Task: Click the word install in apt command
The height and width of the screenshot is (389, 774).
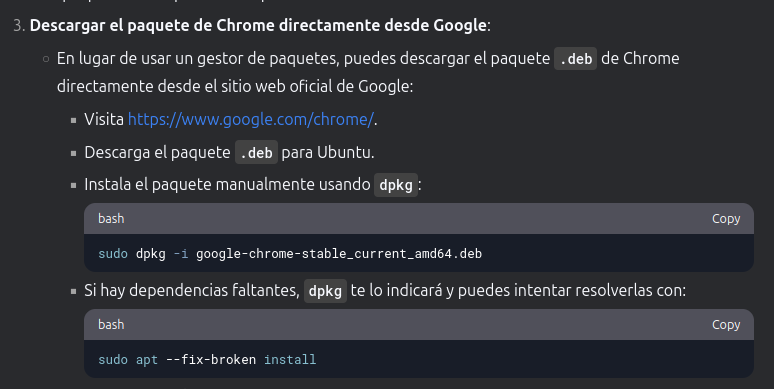Action: (x=290, y=359)
